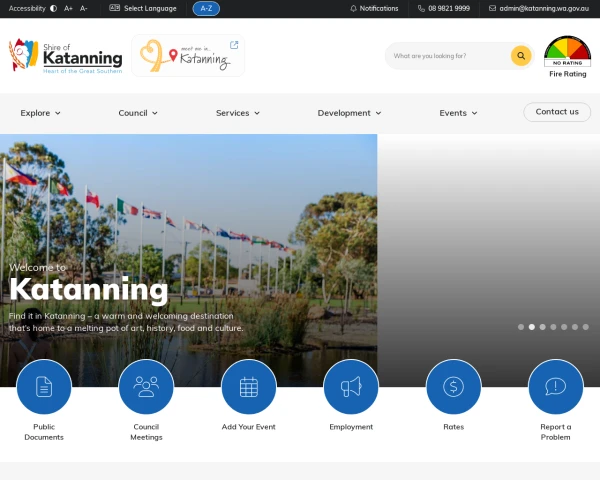This screenshot has width=600, height=480.
Task: Click the yellow search magnifier button
Action: click(x=521, y=56)
